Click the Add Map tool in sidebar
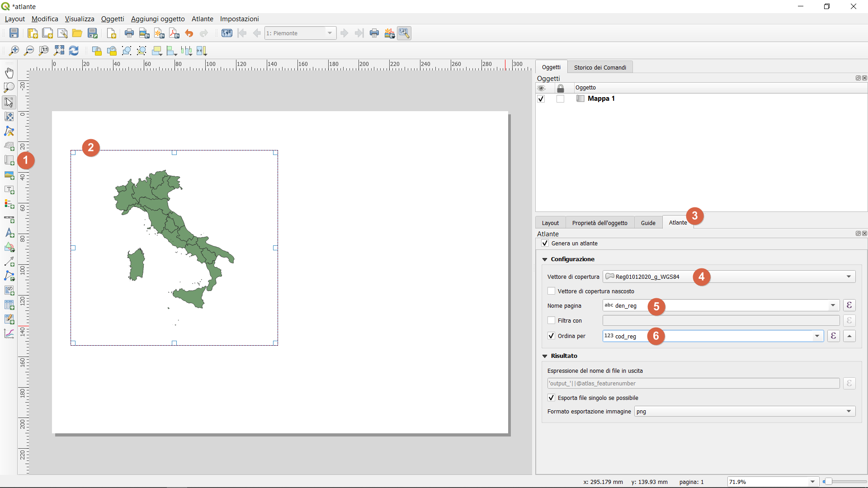 pos(9,160)
